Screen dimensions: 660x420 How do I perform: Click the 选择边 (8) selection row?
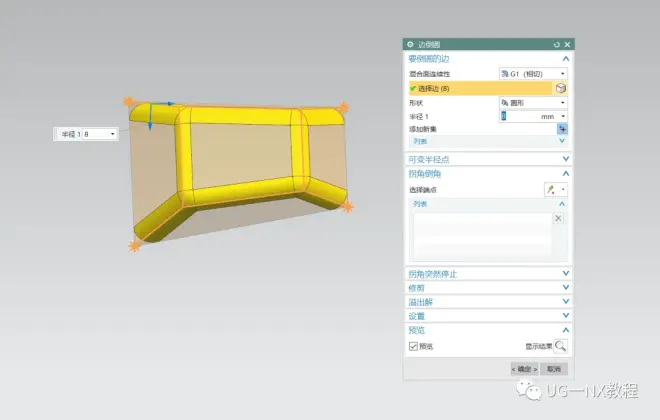click(478, 89)
